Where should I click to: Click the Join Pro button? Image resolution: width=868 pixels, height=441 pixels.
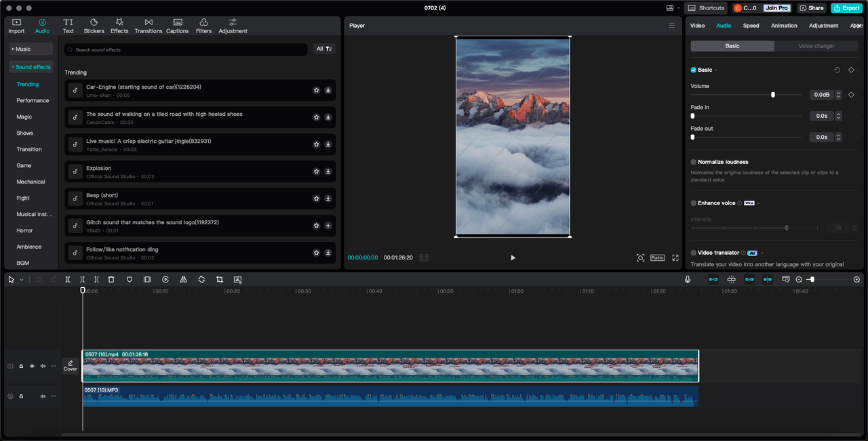click(x=776, y=8)
